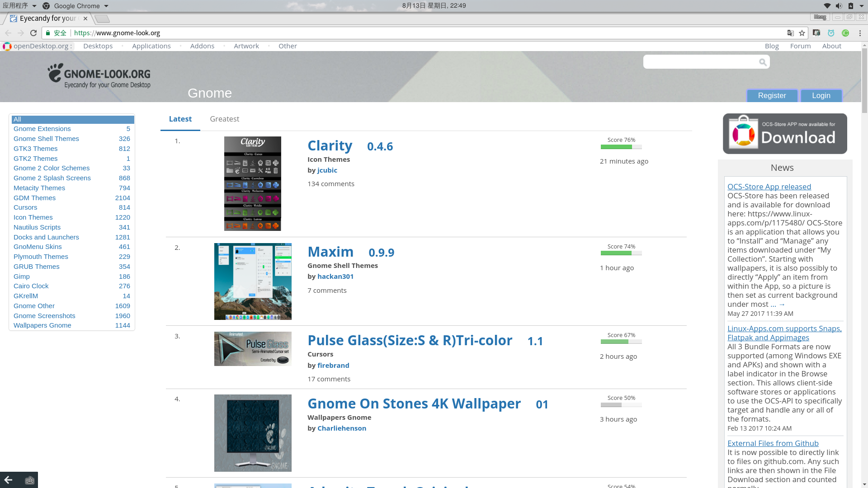Click the on-screen keyboard icon
This screenshot has height=488, width=868.
tap(29, 480)
